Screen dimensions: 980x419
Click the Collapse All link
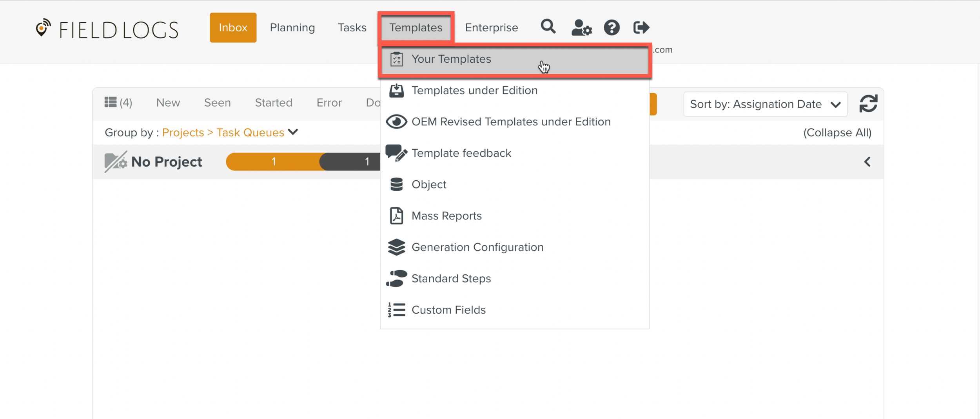tap(837, 132)
